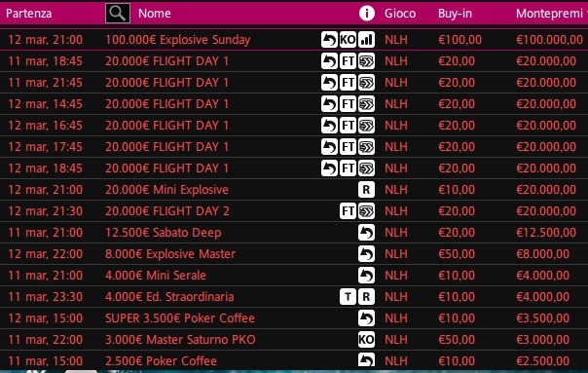The height and width of the screenshot is (373, 588).
Task: Sort by Gioco column header
Action: click(x=400, y=14)
